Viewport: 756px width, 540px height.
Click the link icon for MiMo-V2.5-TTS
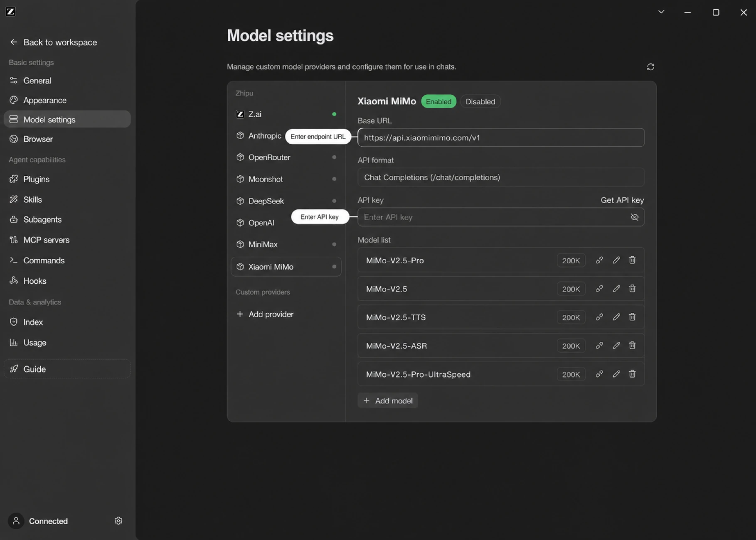click(x=599, y=317)
